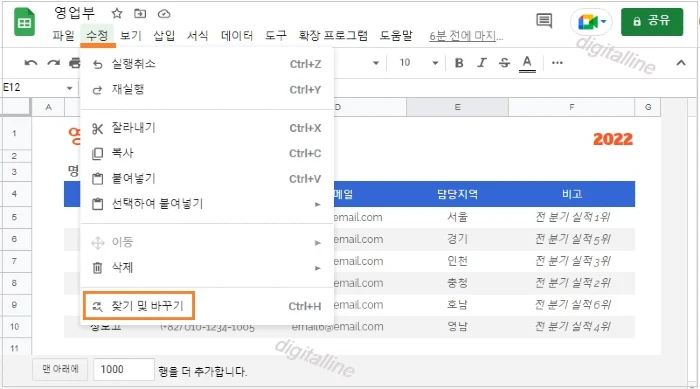Close the 수정 menu tab
This screenshot has height=389, width=700.
(97, 36)
